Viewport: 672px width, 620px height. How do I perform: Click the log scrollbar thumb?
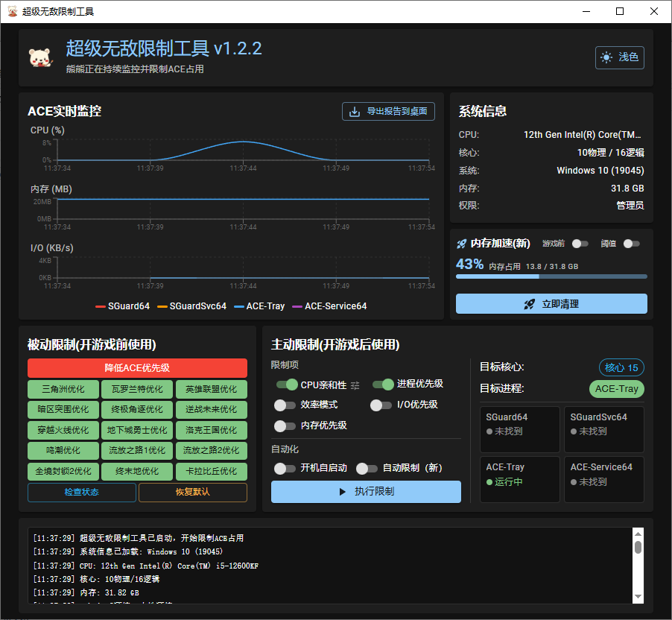[x=638, y=548]
